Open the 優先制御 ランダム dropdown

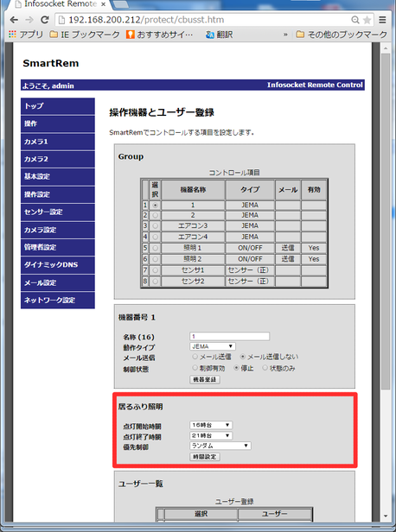220,446
